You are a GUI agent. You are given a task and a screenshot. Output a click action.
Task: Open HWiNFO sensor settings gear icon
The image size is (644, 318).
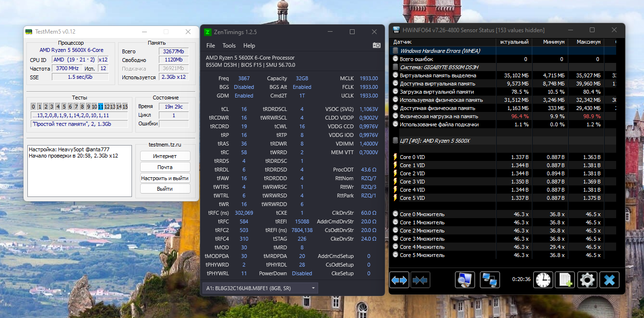pyautogui.click(x=587, y=280)
